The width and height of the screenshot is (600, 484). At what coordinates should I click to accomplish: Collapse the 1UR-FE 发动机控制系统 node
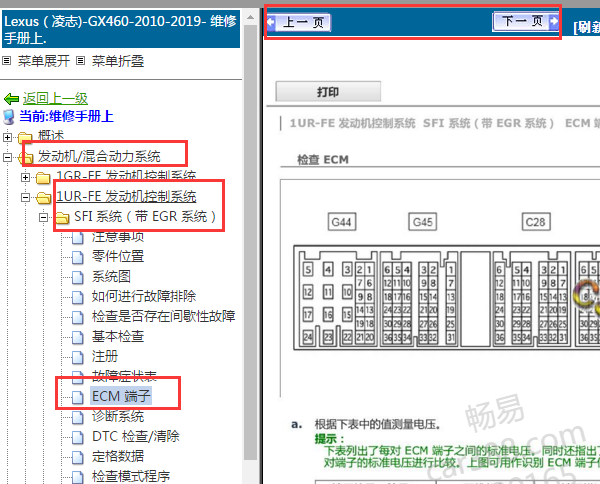coord(25,197)
